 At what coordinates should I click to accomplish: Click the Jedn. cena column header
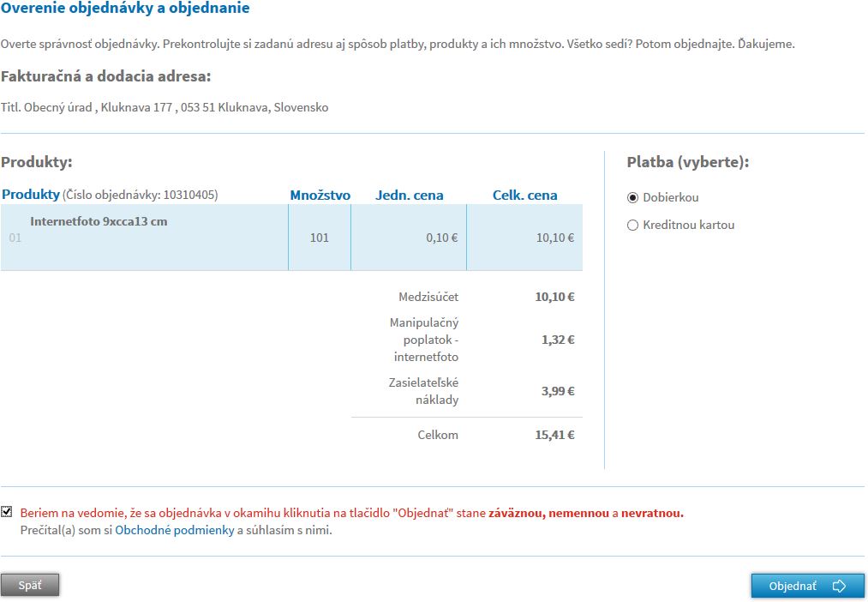tap(409, 195)
